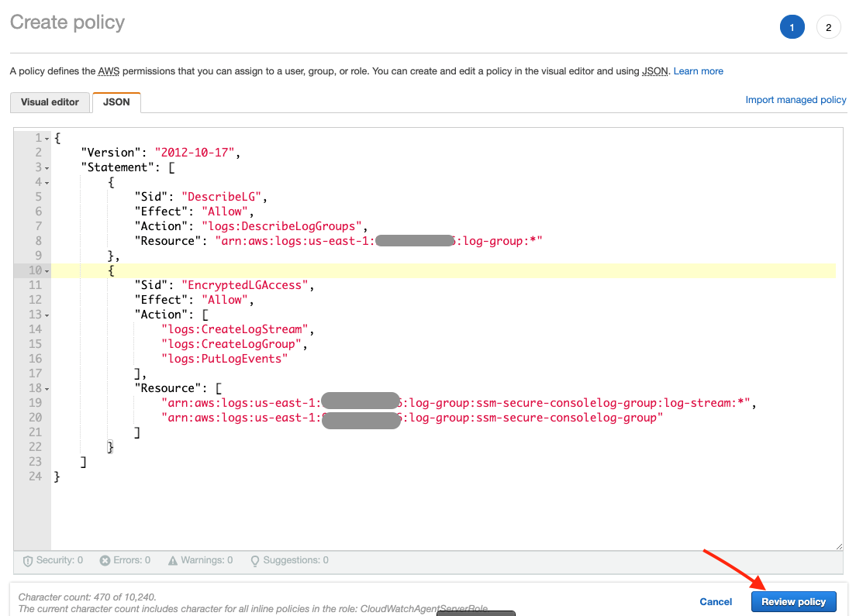Click line number 5 in the gutter

pos(38,196)
